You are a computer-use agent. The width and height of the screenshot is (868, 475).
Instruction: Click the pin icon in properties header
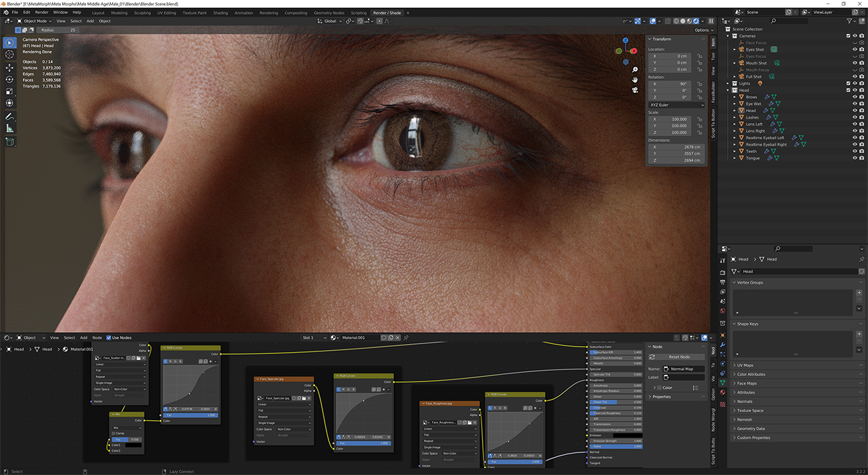tap(862, 259)
